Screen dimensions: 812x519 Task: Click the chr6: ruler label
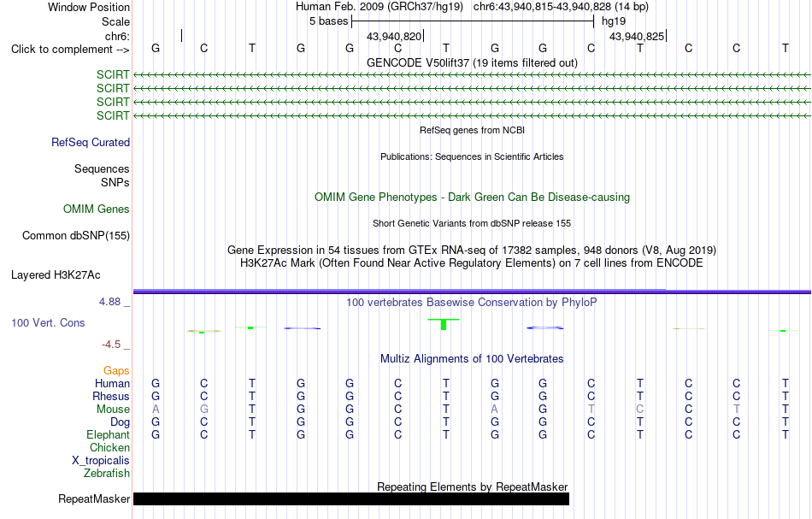[117, 36]
